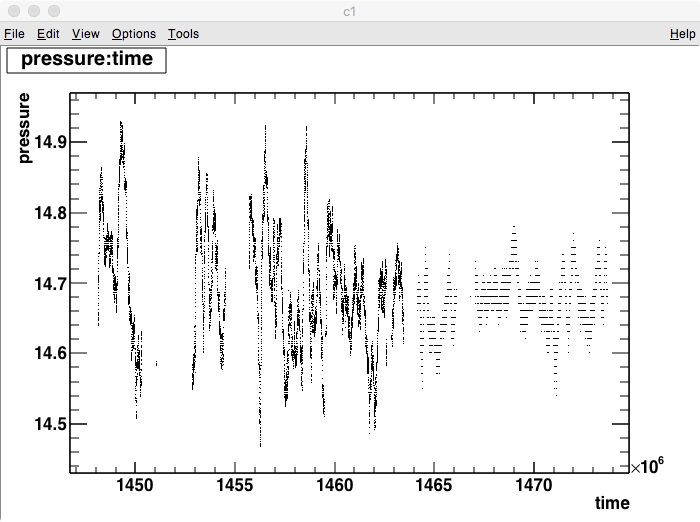Open the Tools menu

pyautogui.click(x=183, y=34)
